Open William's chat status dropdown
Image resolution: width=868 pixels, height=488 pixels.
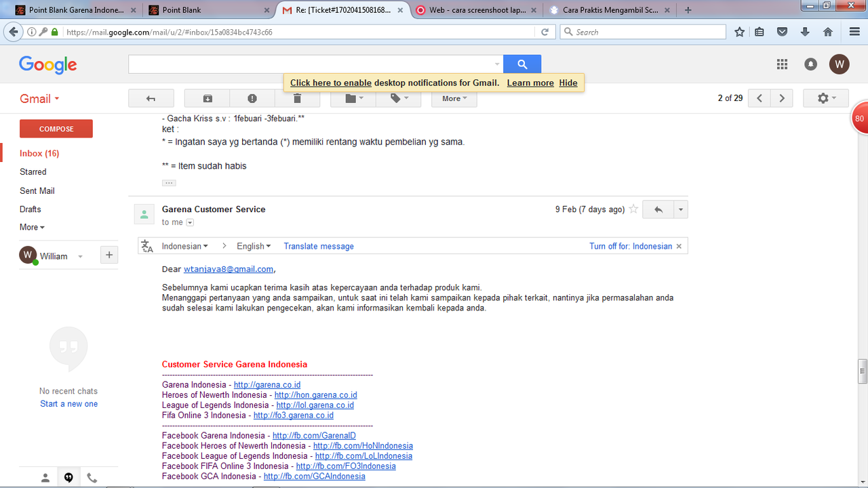point(80,256)
